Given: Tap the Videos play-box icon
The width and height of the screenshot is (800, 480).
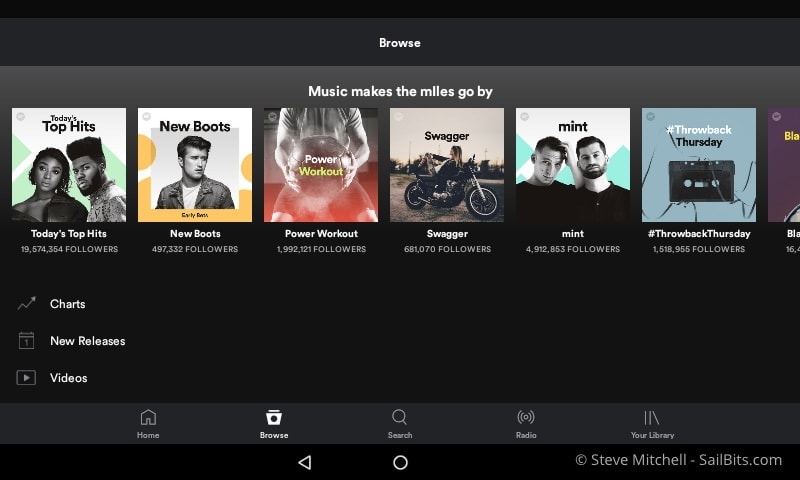Looking at the screenshot, I should pos(26,377).
